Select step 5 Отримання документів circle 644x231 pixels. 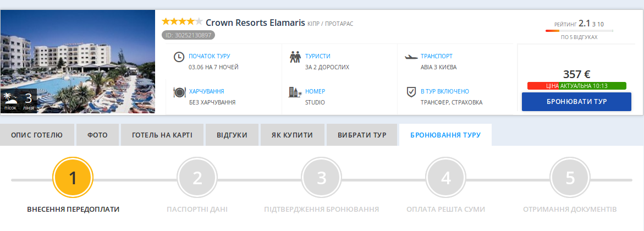(570, 178)
